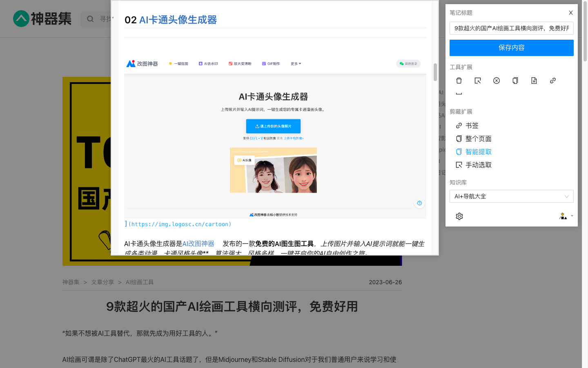This screenshot has width=588, height=368.
Task: Select 整个页面 clipping mode
Action: click(x=478, y=139)
